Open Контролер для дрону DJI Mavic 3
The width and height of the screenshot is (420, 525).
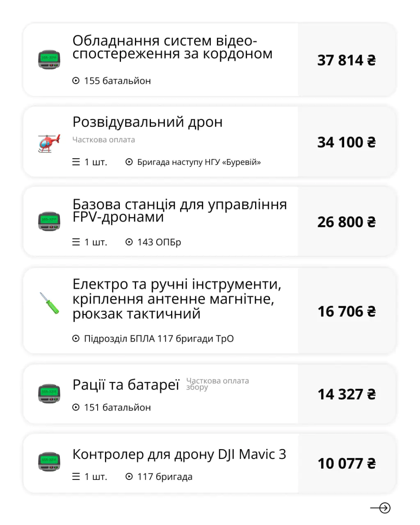179,454
